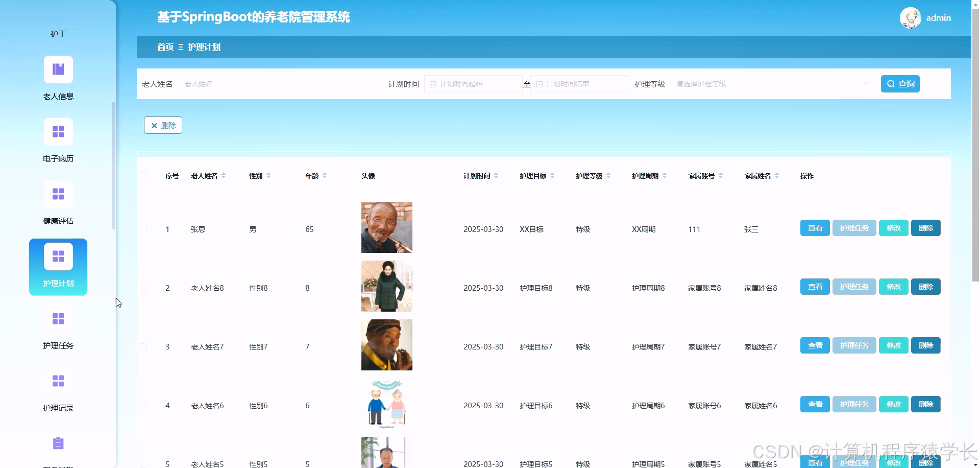Click the magnifier icon inside 查询 button

pyautogui.click(x=891, y=84)
